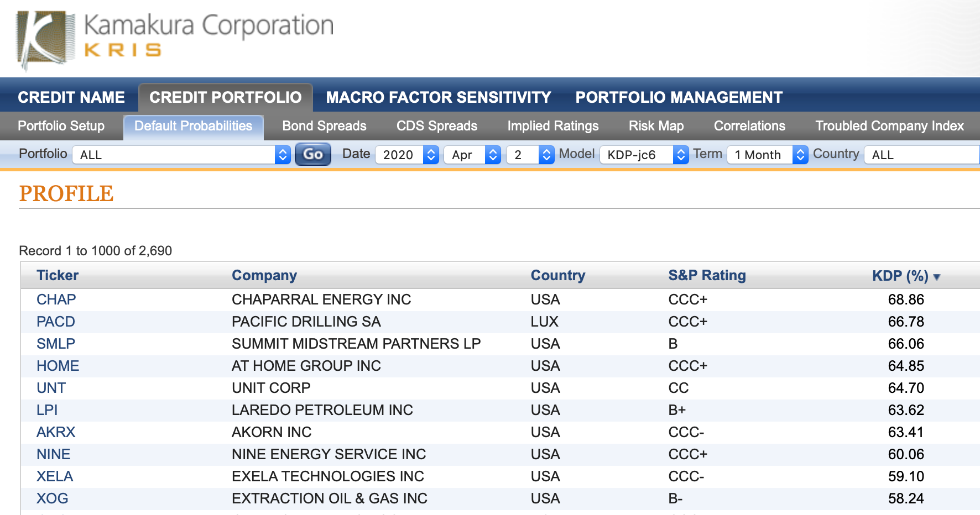Click KDP value 66.78
Image resolution: width=980 pixels, height=515 pixels.
[906, 322]
